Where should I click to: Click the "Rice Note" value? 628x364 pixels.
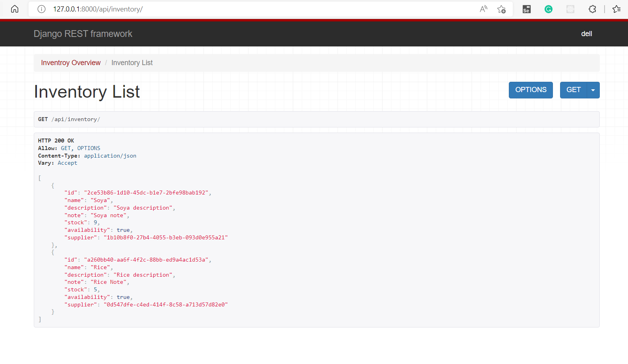pos(108,282)
